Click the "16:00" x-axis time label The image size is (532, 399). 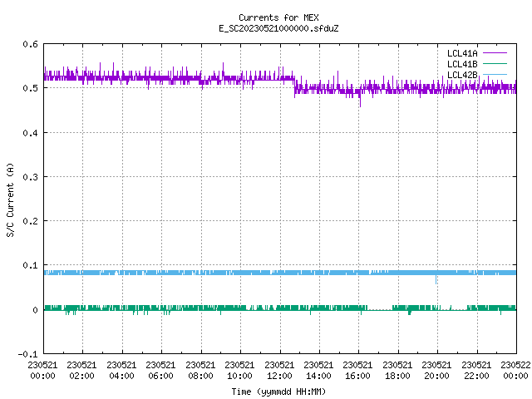pyautogui.click(x=357, y=376)
